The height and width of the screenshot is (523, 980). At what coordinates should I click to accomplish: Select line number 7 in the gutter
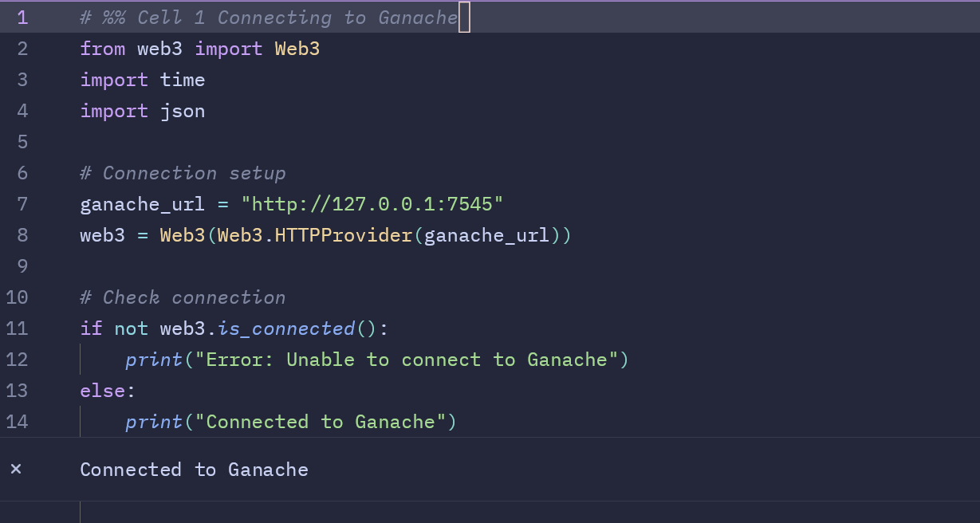[22, 204]
